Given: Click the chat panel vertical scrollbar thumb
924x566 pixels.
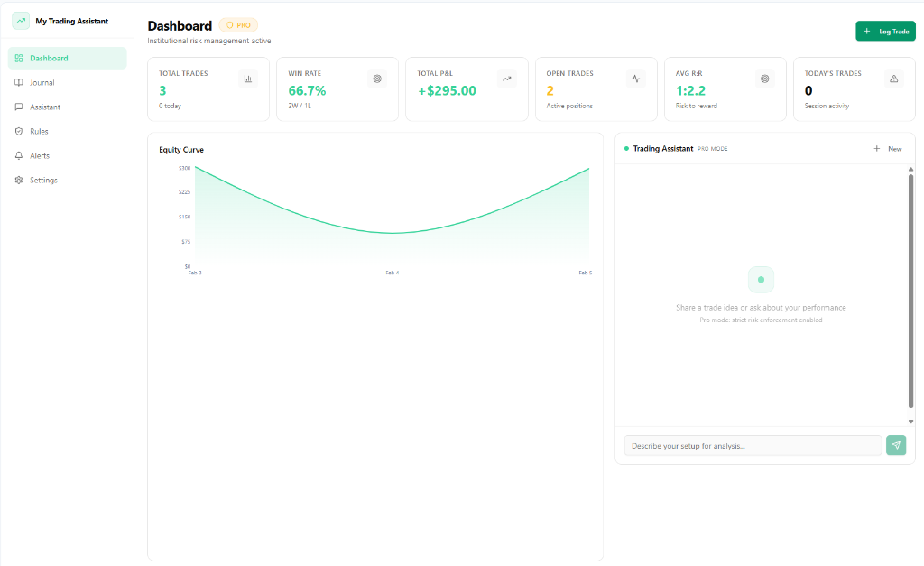Looking at the screenshot, I should click(910, 291).
